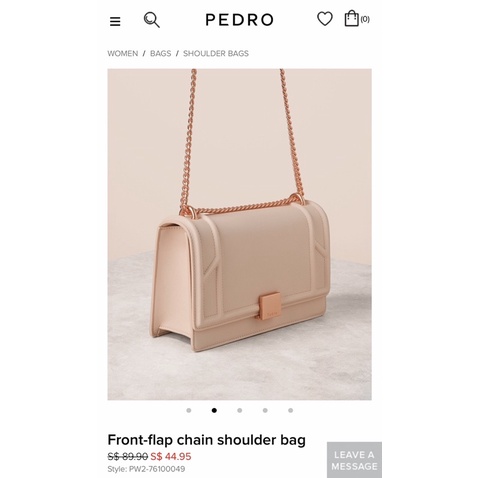
Task: Open the BAGS breadcrumb
Action: coord(160,54)
